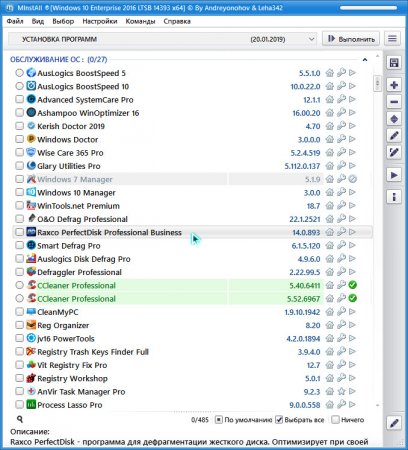The image size is (408, 450).
Task: Tick the CleanMyPC checkbox
Action: 19,312
